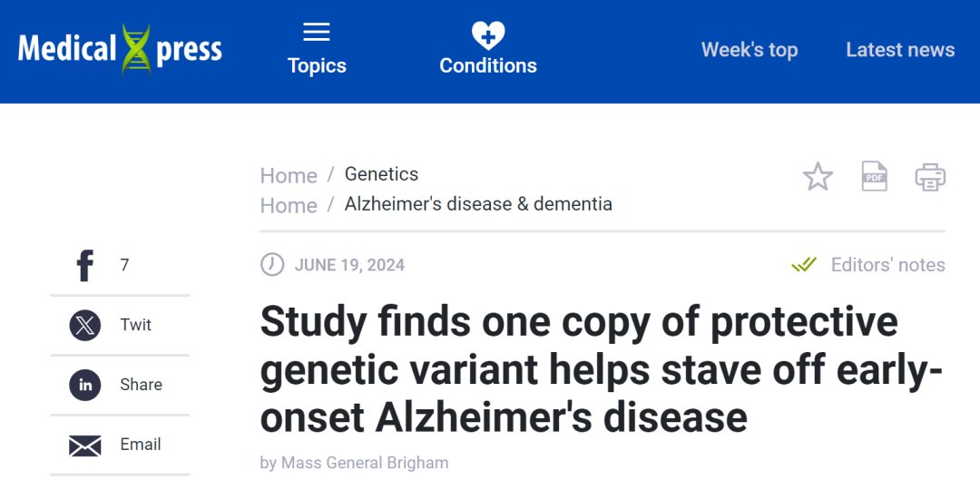Share on X (Twitter) icon
Image resolution: width=980 pixels, height=490 pixels.
[85, 325]
